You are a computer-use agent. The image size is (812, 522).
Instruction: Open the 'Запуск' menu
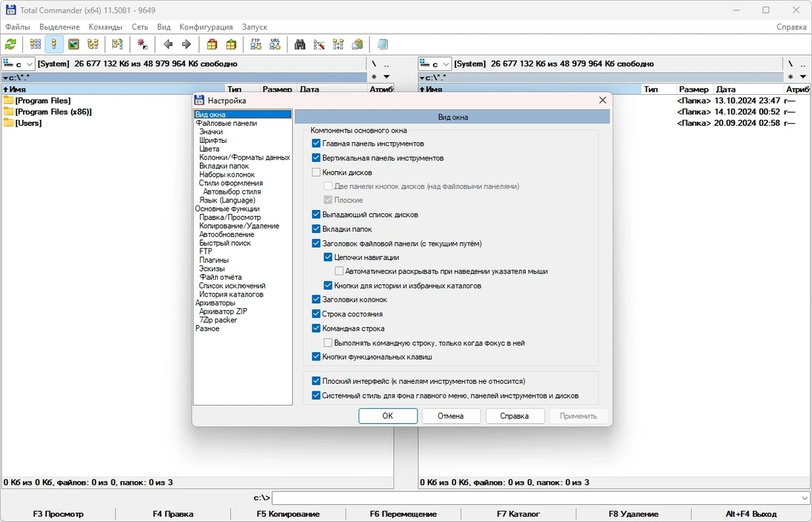(x=254, y=27)
